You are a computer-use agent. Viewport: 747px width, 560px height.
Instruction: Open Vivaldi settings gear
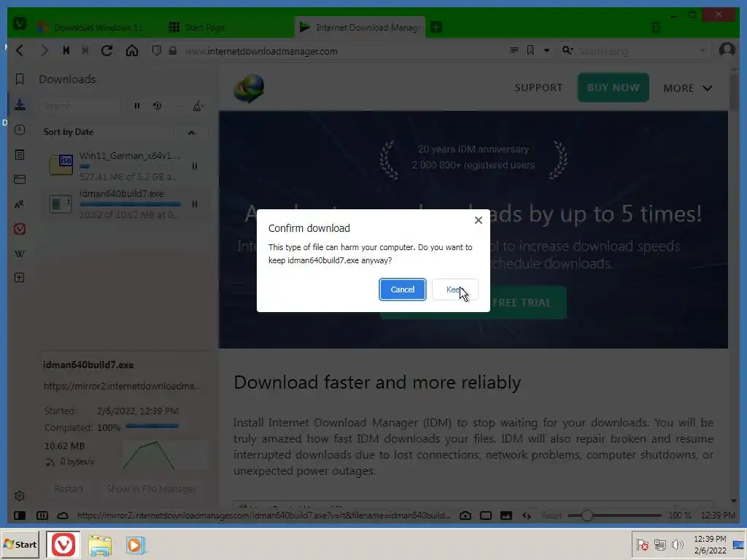pyautogui.click(x=20, y=496)
